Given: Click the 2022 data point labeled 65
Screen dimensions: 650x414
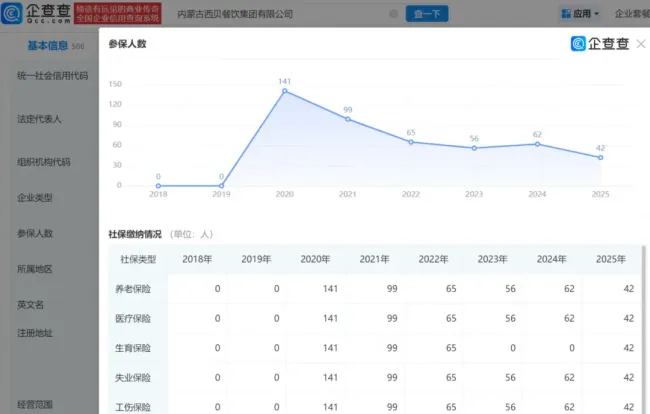Looking at the screenshot, I should (x=411, y=142).
